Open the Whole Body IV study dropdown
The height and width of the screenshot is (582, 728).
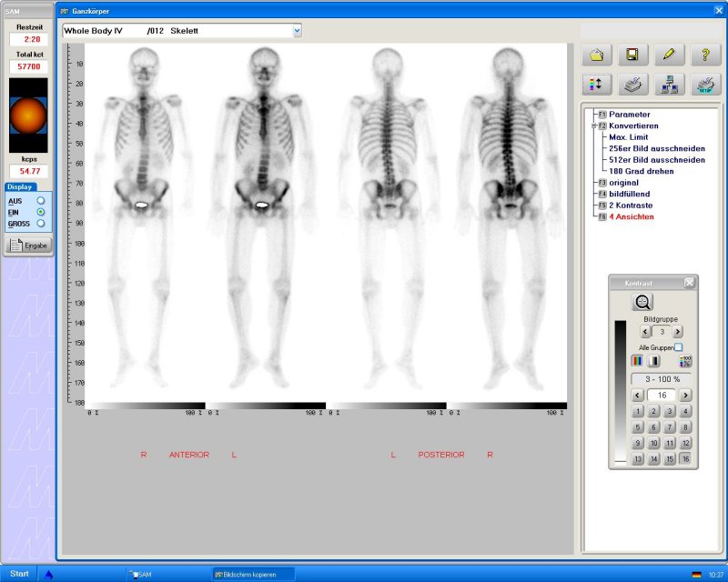pyautogui.click(x=297, y=31)
